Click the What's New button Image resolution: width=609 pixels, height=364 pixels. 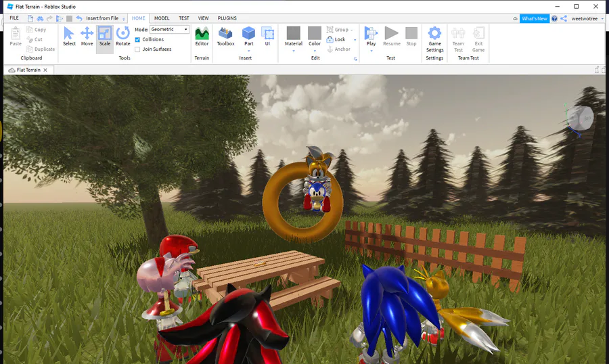[535, 18]
